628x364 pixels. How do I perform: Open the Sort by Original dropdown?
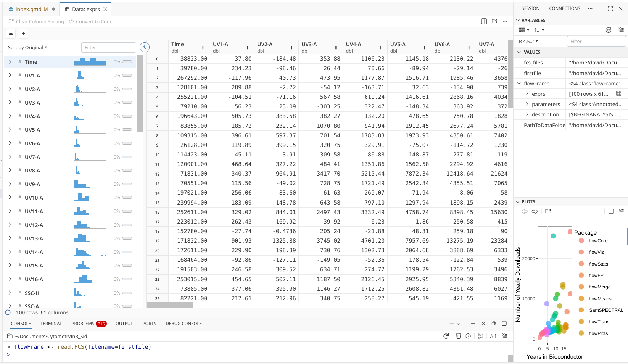pyautogui.click(x=27, y=48)
